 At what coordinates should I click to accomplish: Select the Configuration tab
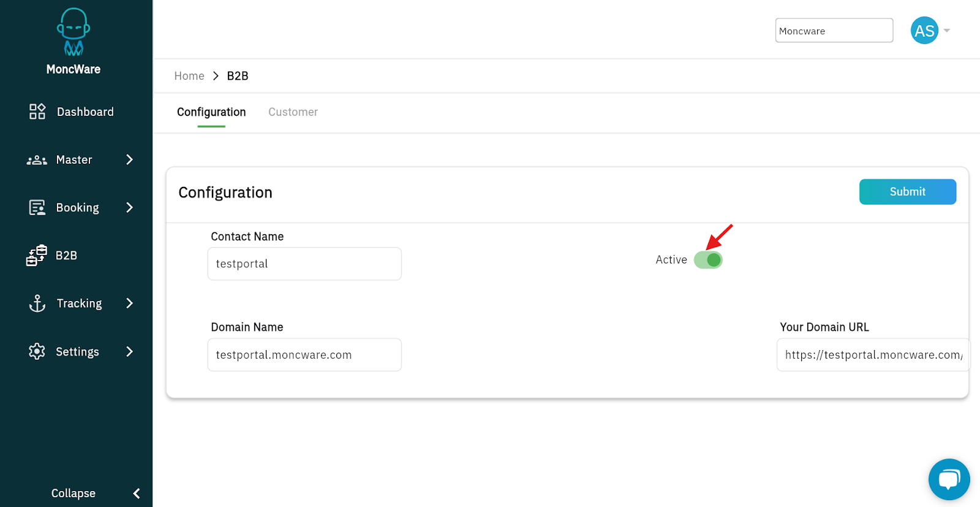(211, 112)
